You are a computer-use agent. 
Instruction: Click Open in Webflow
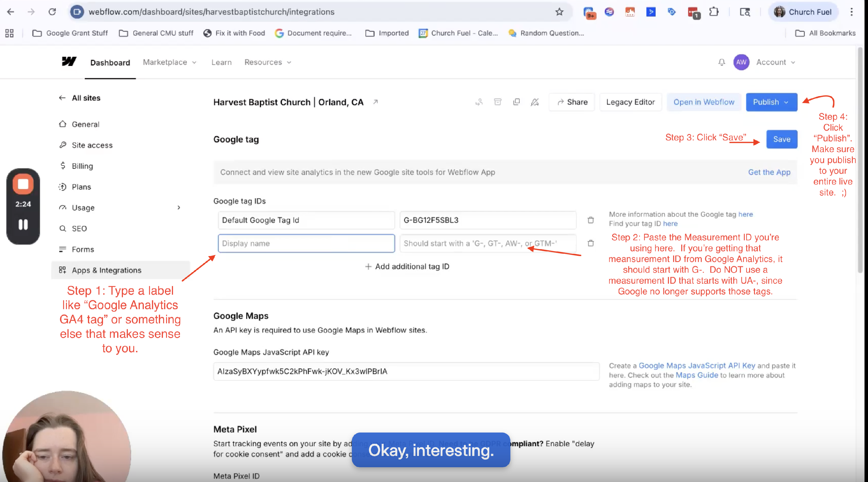click(704, 102)
